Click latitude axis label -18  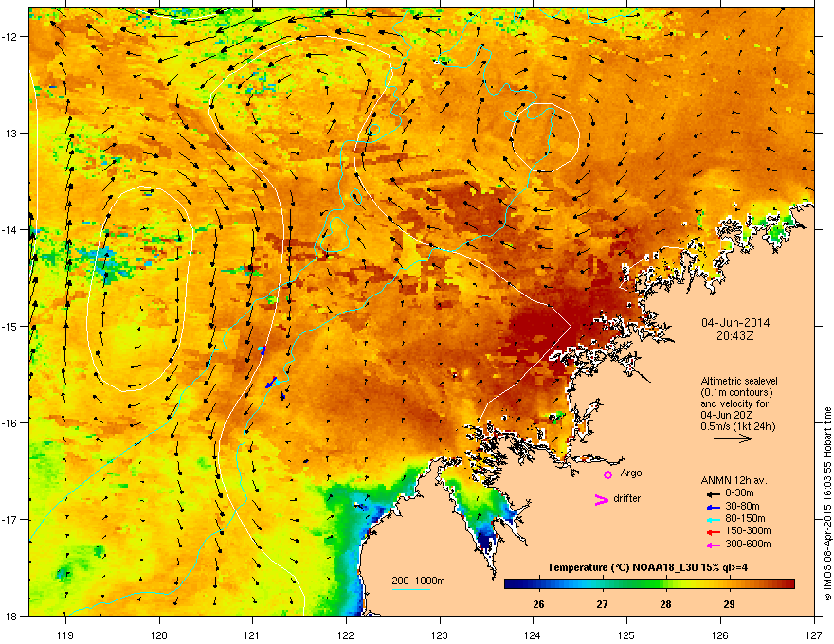(x=9, y=616)
